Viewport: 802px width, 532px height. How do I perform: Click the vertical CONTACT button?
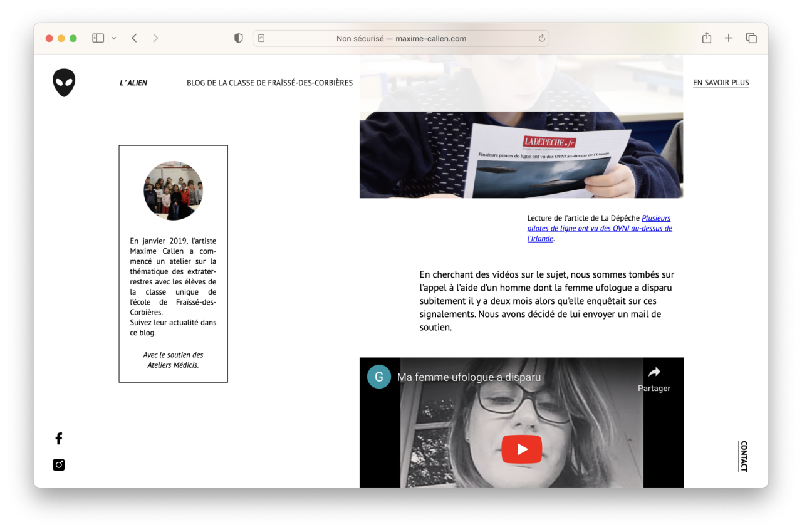[x=744, y=456]
